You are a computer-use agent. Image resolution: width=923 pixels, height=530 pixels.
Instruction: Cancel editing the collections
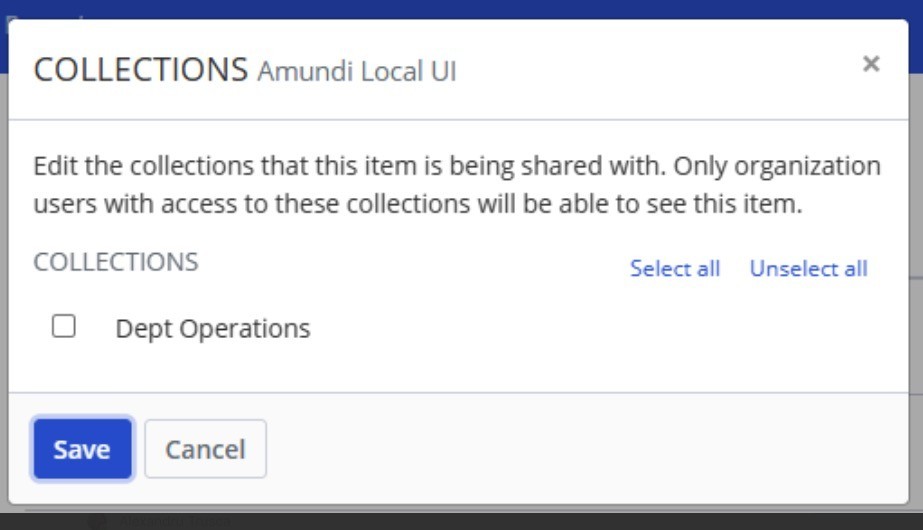click(x=205, y=449)
